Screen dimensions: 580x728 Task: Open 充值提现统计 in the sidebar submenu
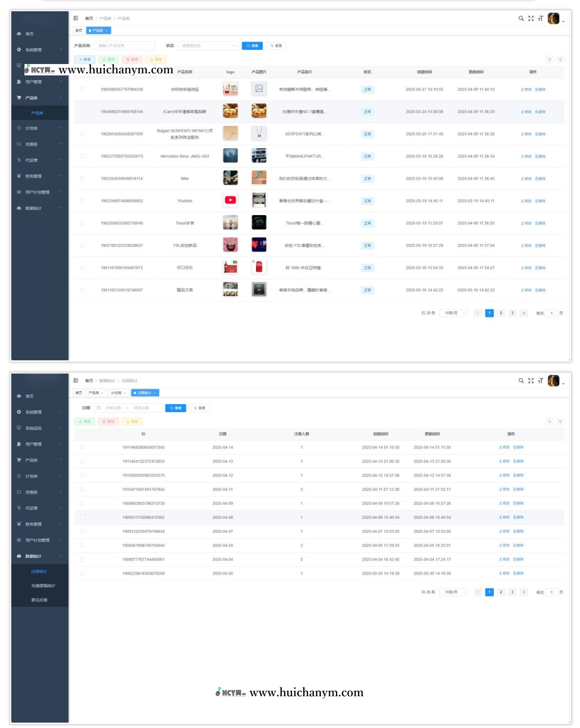click(x=43, y=586)
